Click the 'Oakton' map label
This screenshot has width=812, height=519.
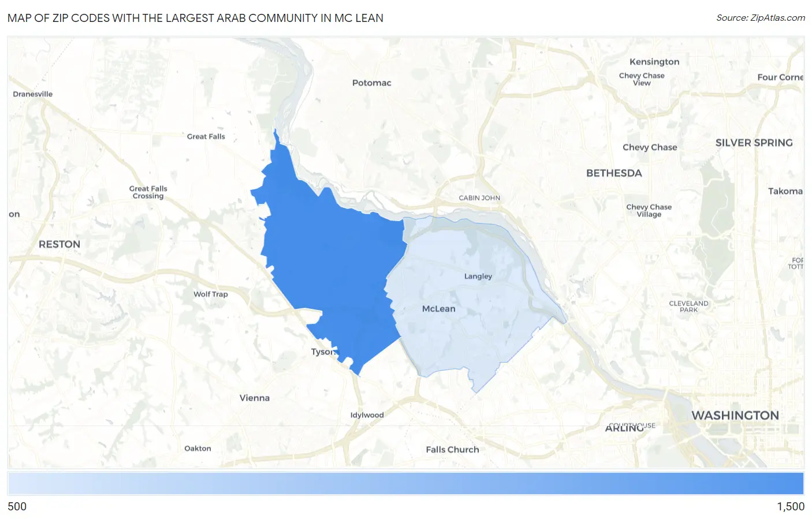pos(198,449)
